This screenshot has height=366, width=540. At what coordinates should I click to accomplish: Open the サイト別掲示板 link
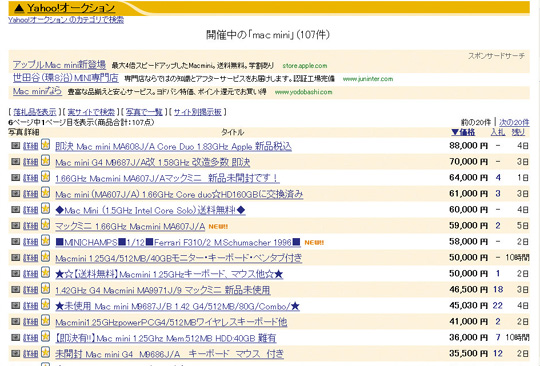tap(198, 112)
